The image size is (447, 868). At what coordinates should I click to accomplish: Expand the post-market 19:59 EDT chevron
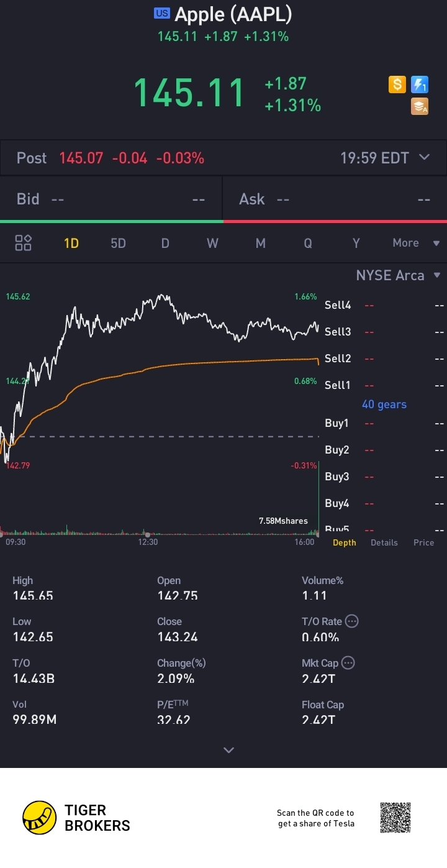[x=425, y=157]
